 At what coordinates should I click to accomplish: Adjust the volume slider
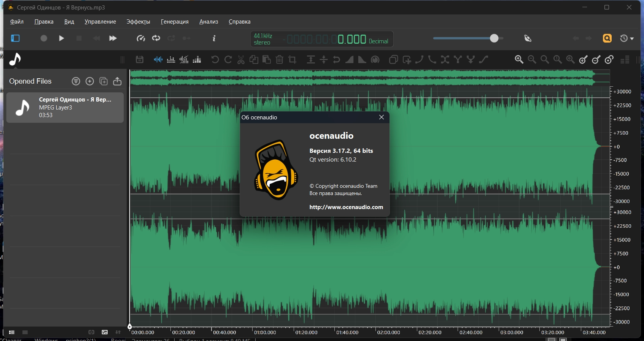(494, 38)
